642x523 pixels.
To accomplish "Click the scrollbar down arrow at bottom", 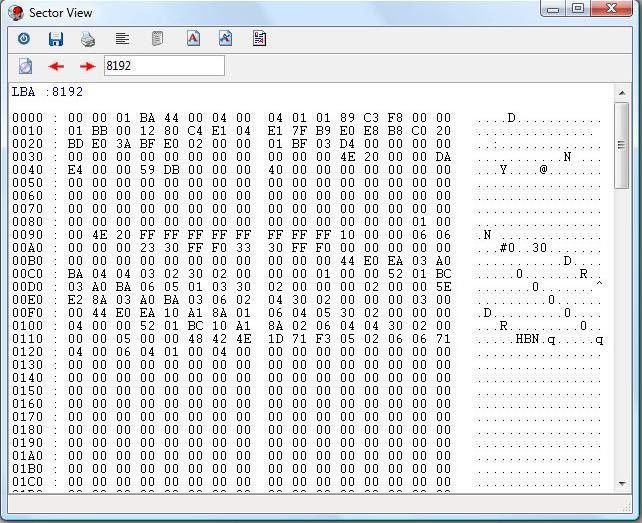I will pos(621,483).
